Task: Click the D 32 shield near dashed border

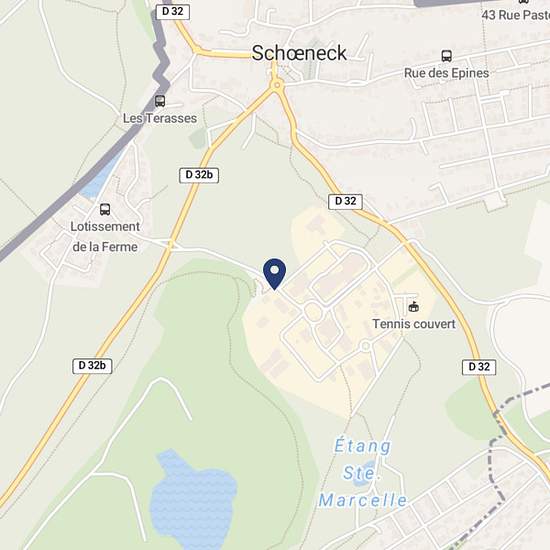Action: point(479,367)
